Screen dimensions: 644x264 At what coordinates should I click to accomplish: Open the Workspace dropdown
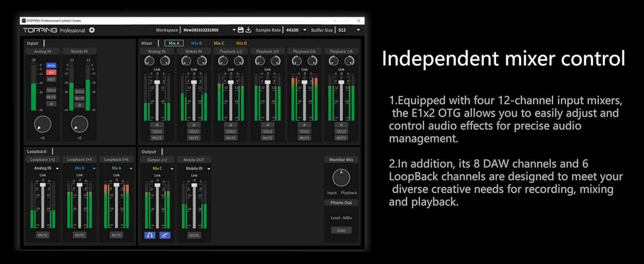coord(234,30)
